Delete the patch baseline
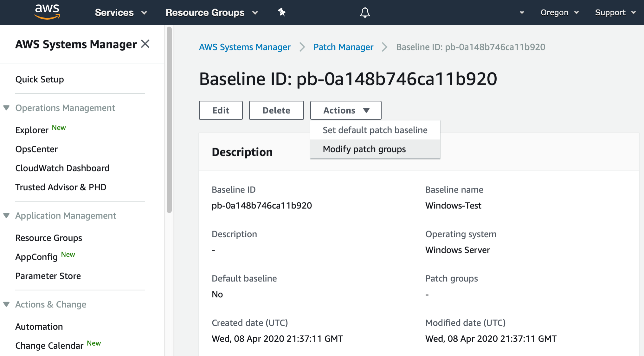Screen dimensions: 644x356 point(276,110)
